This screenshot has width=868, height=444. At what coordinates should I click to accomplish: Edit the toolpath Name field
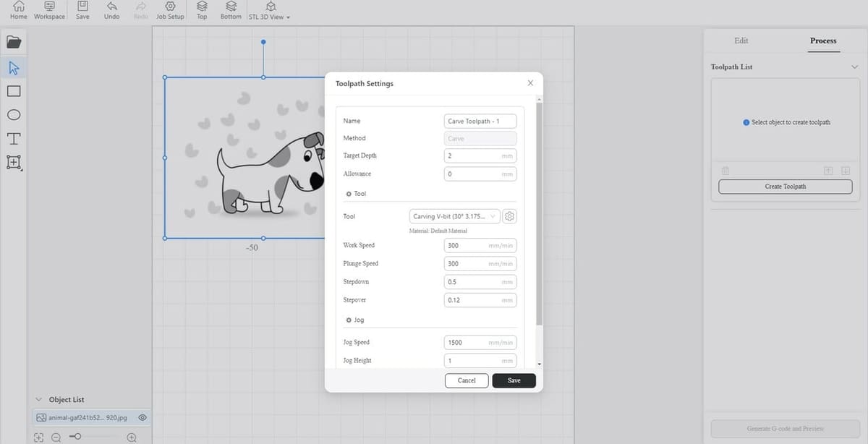(x=480, y=121)
